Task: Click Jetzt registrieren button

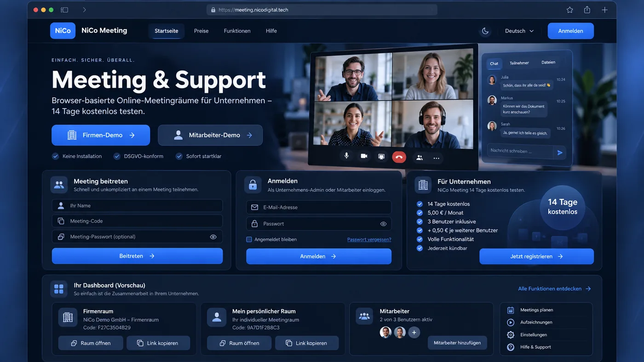Action: (536, 256)
